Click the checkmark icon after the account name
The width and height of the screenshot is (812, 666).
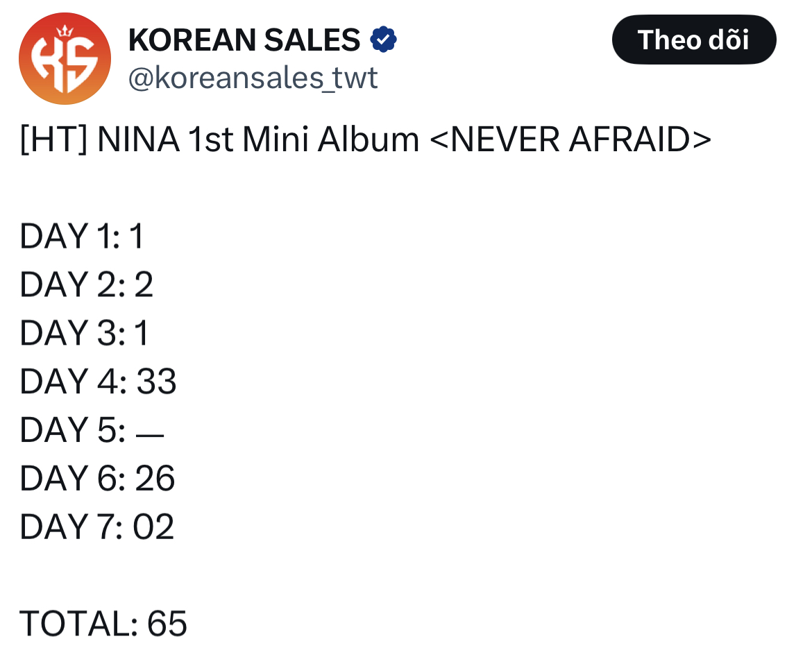click(384, 40)
